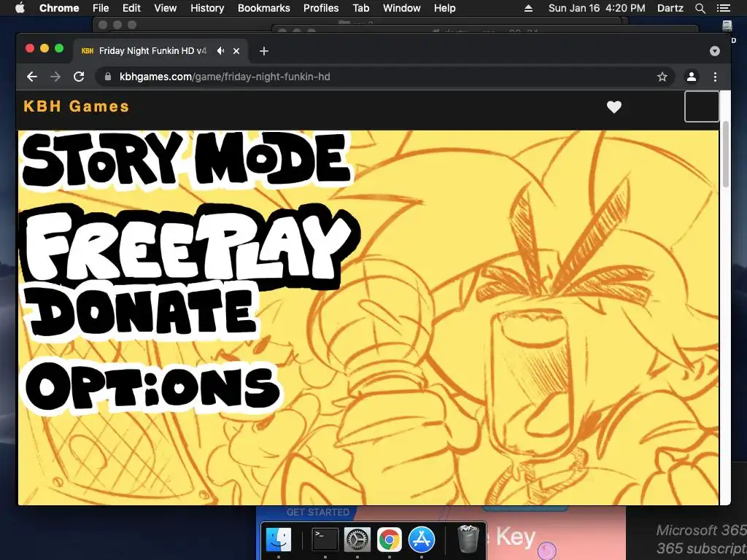This screenshot has width=747, height=560.
Task: Mute tab via the speaker icon
Action: tap(220, 50)
